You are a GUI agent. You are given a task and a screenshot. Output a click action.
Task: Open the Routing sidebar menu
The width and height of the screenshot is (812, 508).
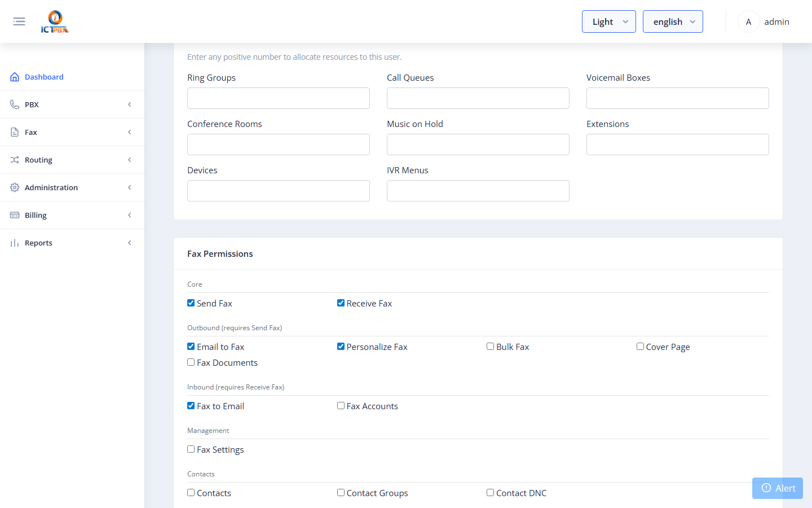pos(72,160)
